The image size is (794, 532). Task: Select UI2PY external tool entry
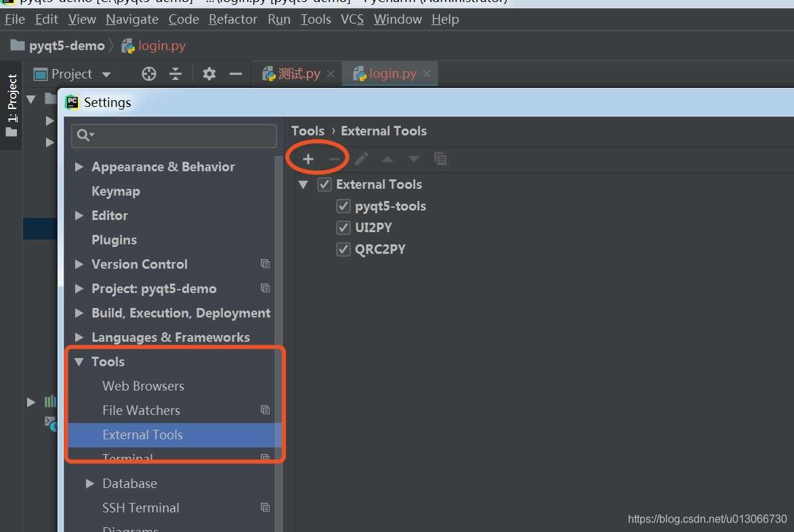374,227
